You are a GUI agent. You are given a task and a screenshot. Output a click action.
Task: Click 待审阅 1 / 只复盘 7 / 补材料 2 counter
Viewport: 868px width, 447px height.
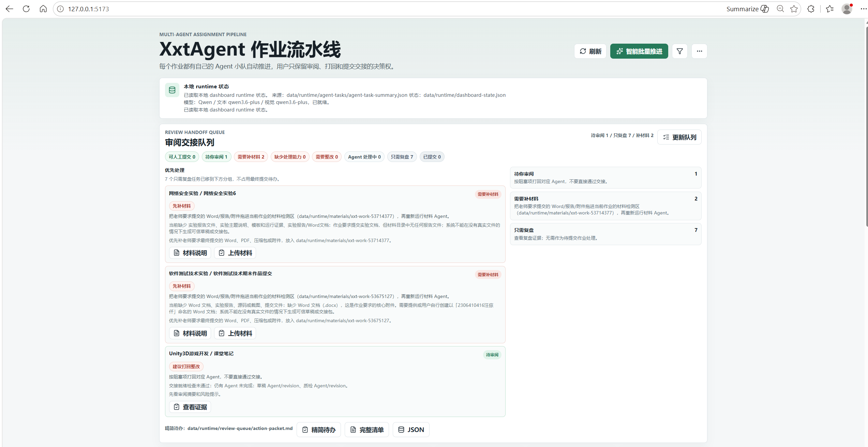622,135
